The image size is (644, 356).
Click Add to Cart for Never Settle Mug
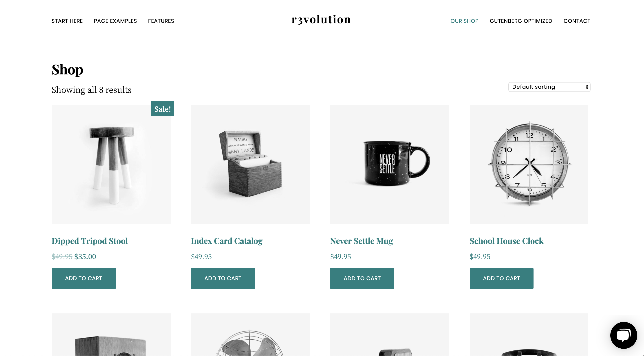click(362, 278)
